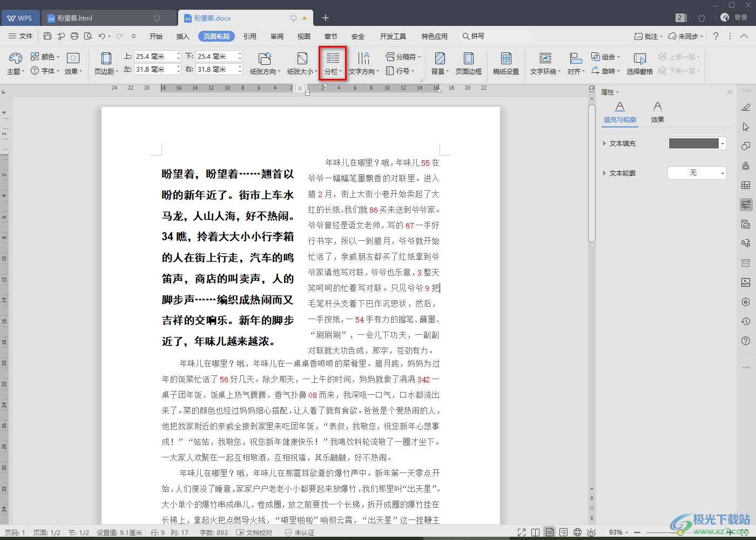Switch to web layout view

(x=577, y=532)
